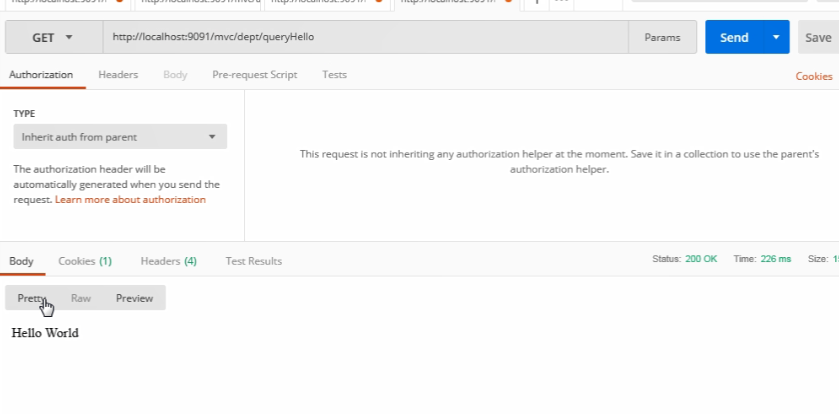Click the request URL field
This screenshot has height=414, width=839.
[365, 37]
